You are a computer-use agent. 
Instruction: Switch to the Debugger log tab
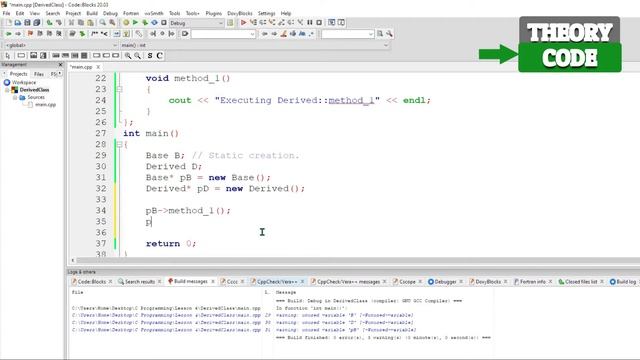(445, 282)
